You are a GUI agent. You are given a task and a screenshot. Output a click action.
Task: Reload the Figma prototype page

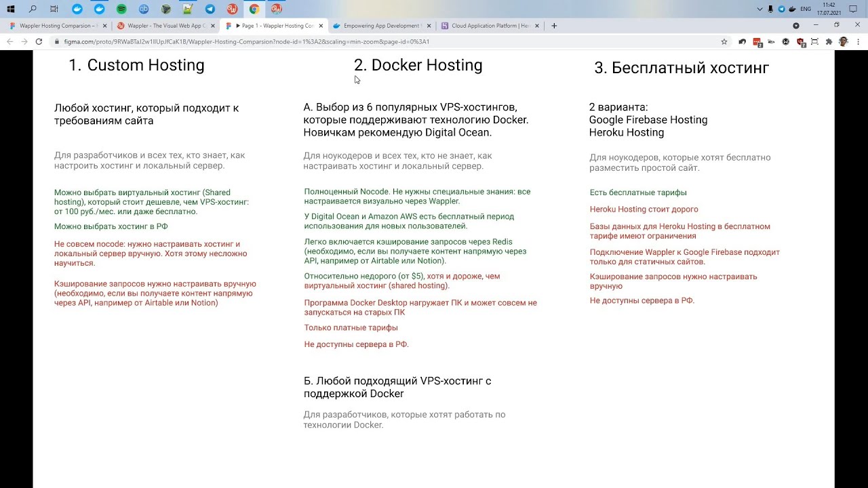(x=39, y=41)
